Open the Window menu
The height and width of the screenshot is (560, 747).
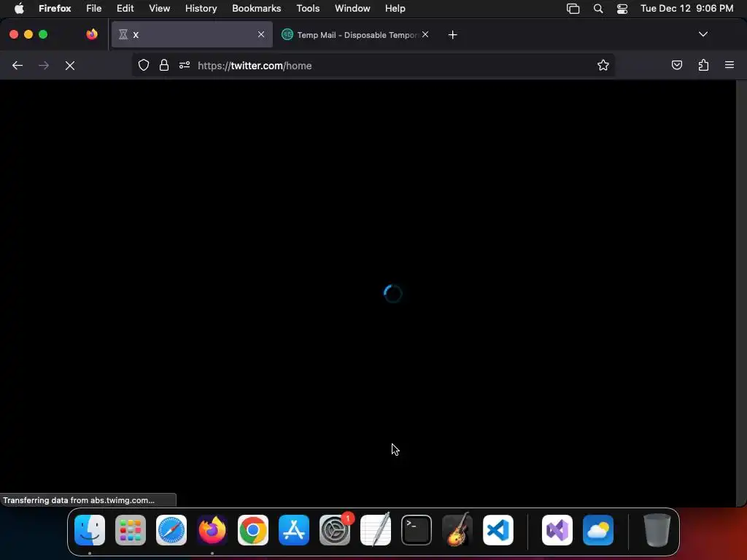coord(352,8)
